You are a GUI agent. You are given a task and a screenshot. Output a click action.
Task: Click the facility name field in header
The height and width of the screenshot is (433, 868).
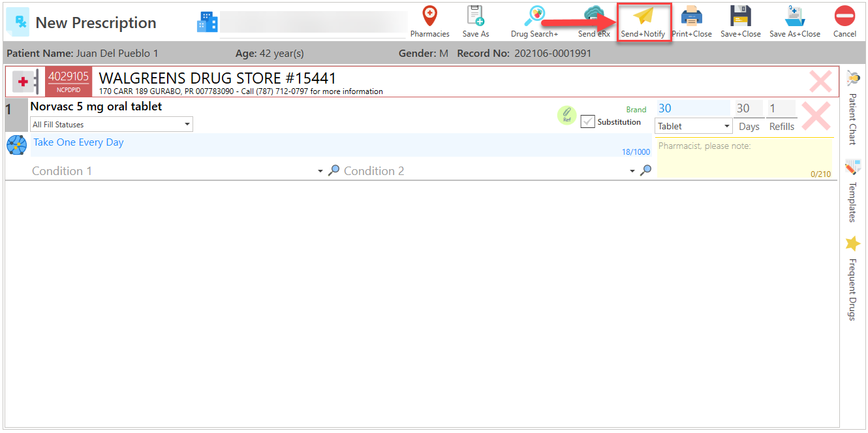point(313,22)
